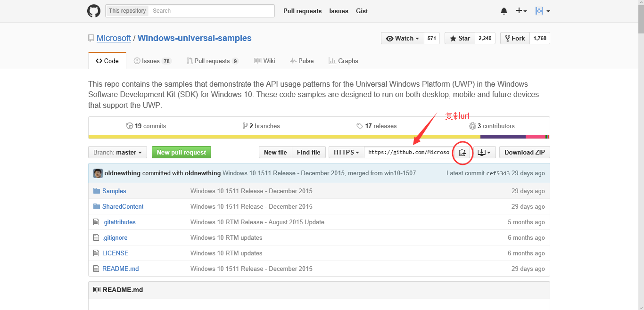Open the notifications bell
The image size is (644, 310).
coord(504,11)
